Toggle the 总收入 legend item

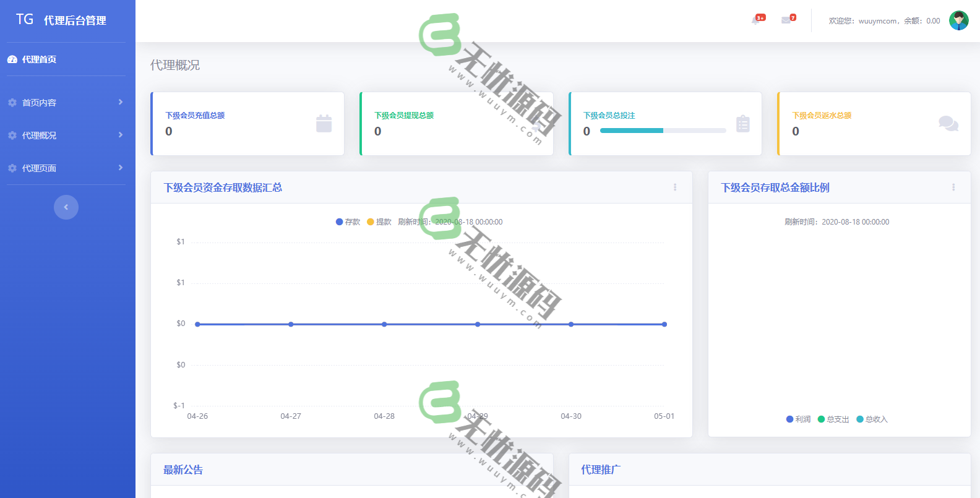pos(872,419)
